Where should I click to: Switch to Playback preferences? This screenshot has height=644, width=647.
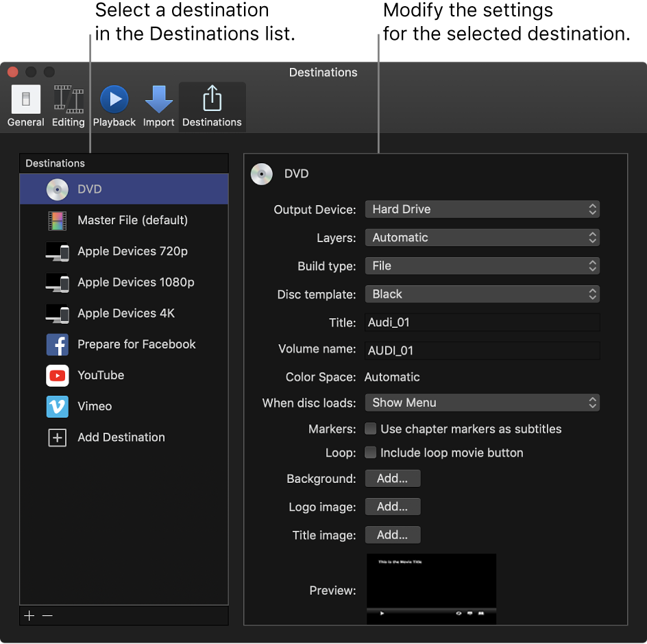pyautogui.click(x=114, y=106)
